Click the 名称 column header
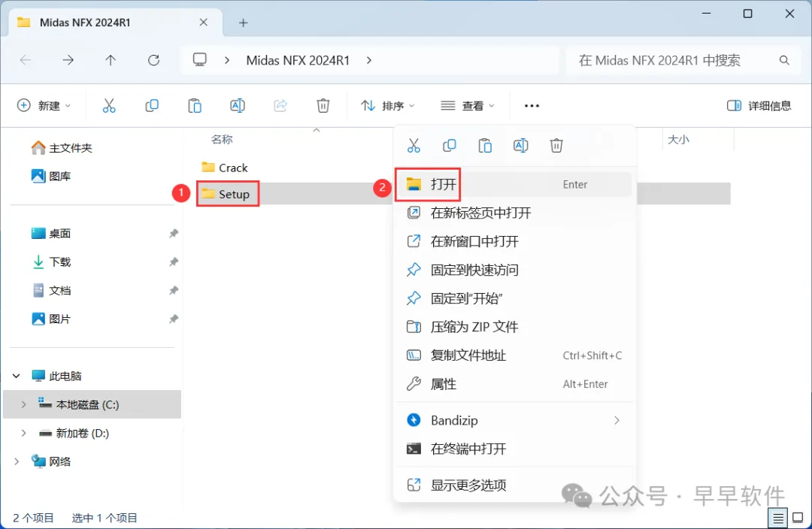The width and height of the screenshot is (812, 529). click(222, 139)
